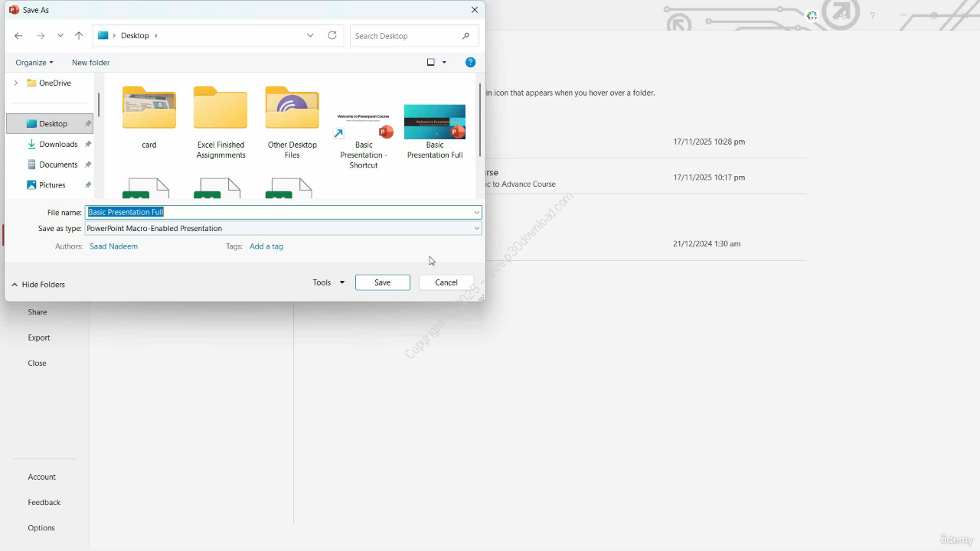Viewport: 980px width, 551px height.
Task: Open Other Desktop Files folder
Action: tap(292, 121)
